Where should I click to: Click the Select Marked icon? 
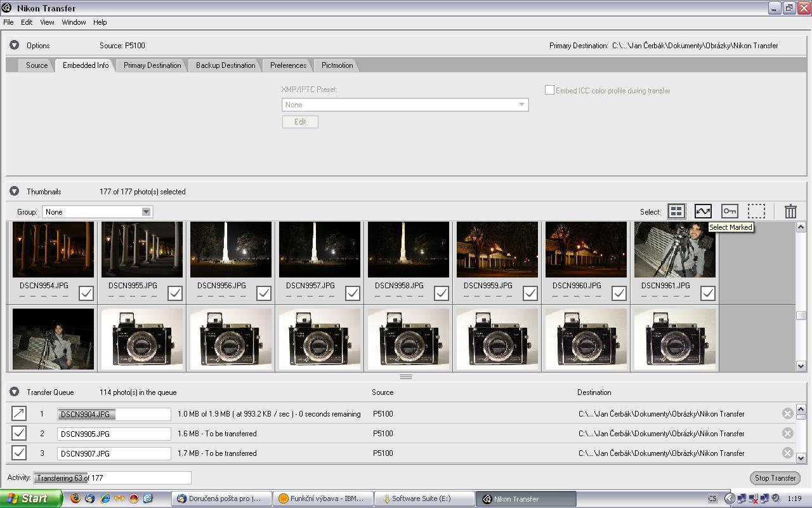703,211
